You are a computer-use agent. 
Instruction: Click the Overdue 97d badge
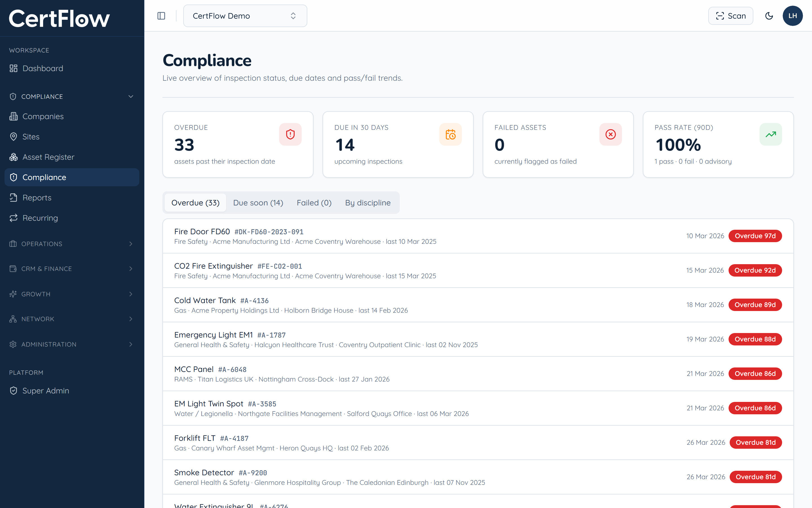755,236
